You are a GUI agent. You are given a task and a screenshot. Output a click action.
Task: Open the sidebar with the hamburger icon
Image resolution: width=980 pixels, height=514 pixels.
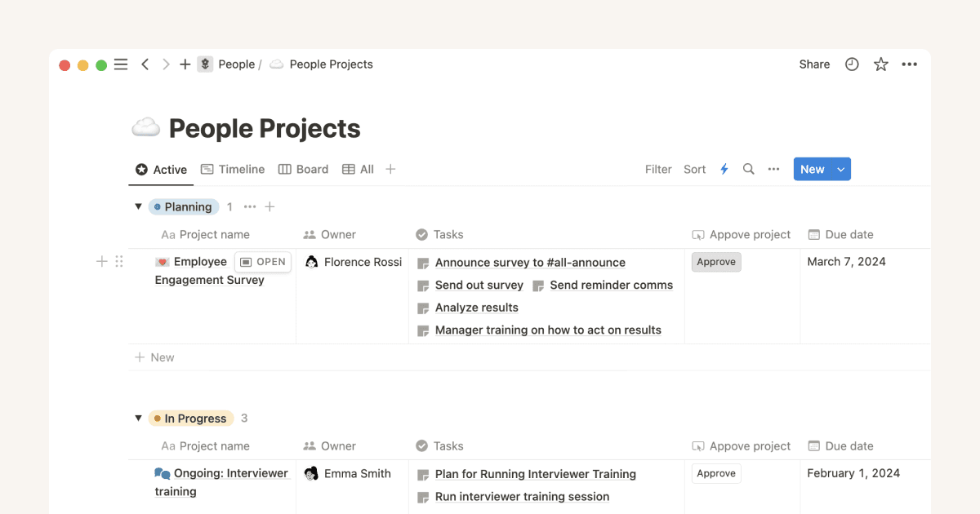(x=121, y=64)
